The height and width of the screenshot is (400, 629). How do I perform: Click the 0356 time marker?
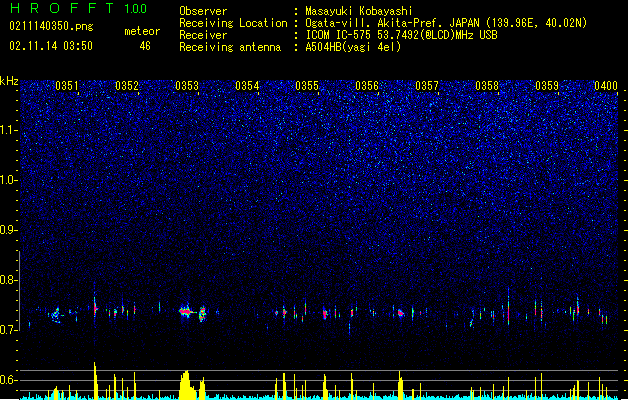click(x=367, y=86)
